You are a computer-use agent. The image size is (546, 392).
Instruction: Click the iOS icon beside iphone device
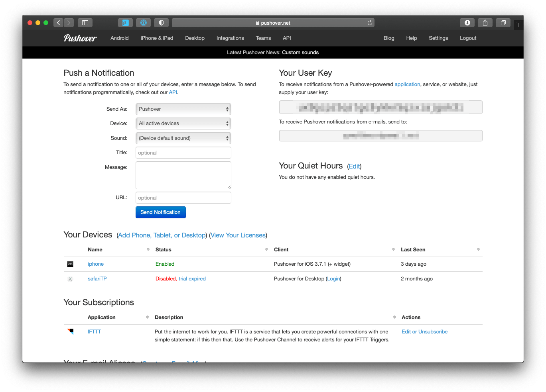70,264
